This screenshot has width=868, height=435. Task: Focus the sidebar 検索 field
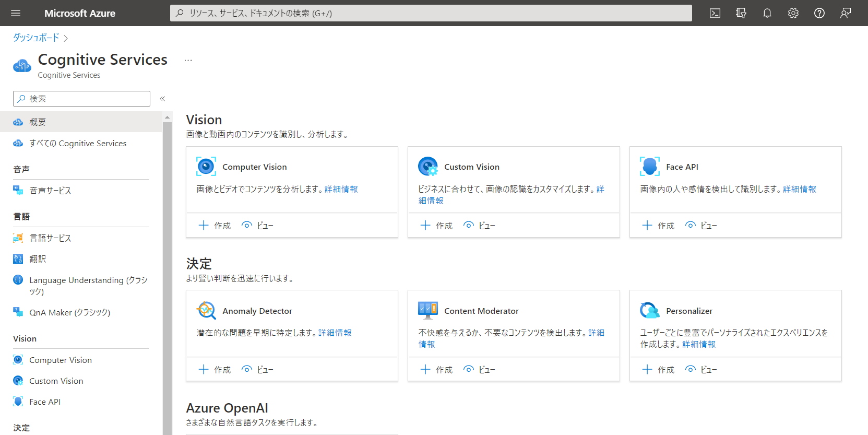81,99
